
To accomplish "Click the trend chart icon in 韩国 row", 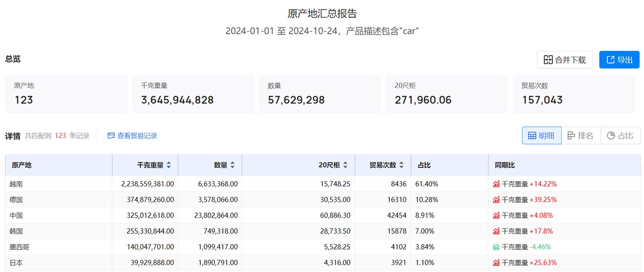I will point(496,231).
